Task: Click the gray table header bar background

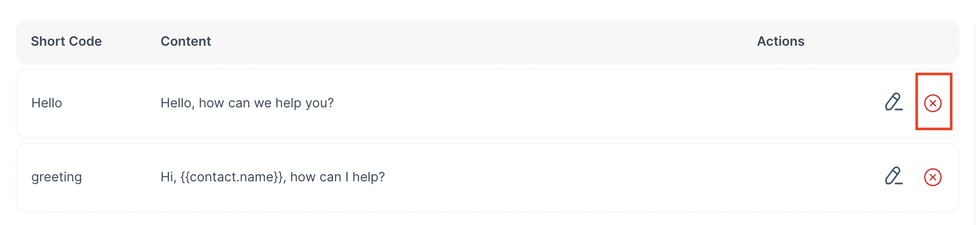Action: pos(463,42)
